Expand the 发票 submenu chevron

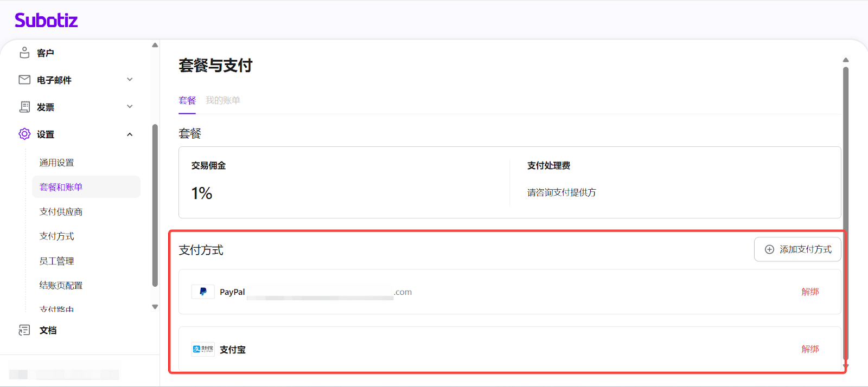[130, 107]
